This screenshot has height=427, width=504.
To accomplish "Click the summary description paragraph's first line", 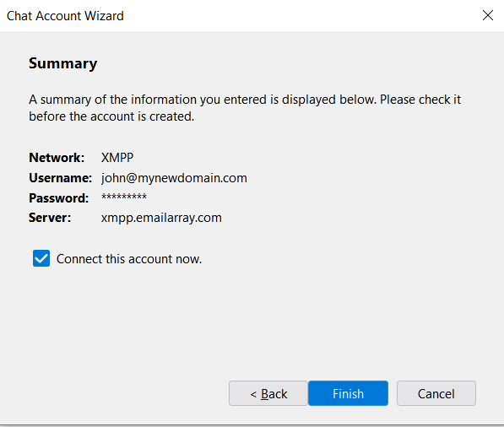I will [x=245, y=100].
